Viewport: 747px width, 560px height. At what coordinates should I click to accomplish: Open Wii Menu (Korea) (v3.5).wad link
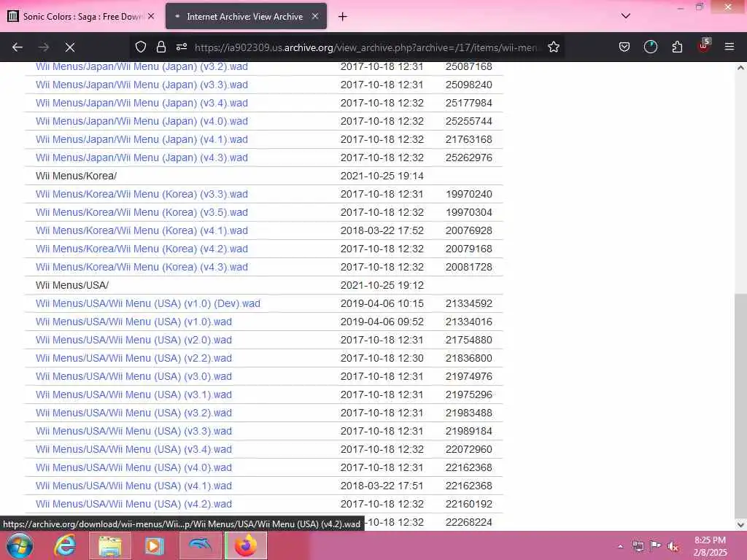click(142, 212)
